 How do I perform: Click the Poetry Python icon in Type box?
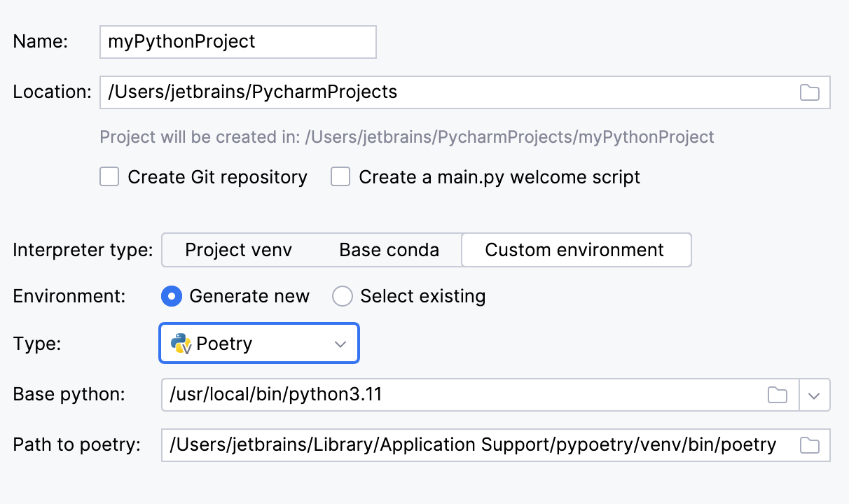click(181, 344)
